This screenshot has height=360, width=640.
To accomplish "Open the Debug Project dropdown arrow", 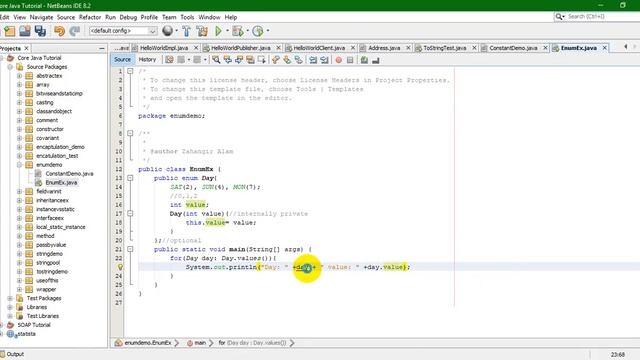I will pyautogui.click(x=247, y=31).
